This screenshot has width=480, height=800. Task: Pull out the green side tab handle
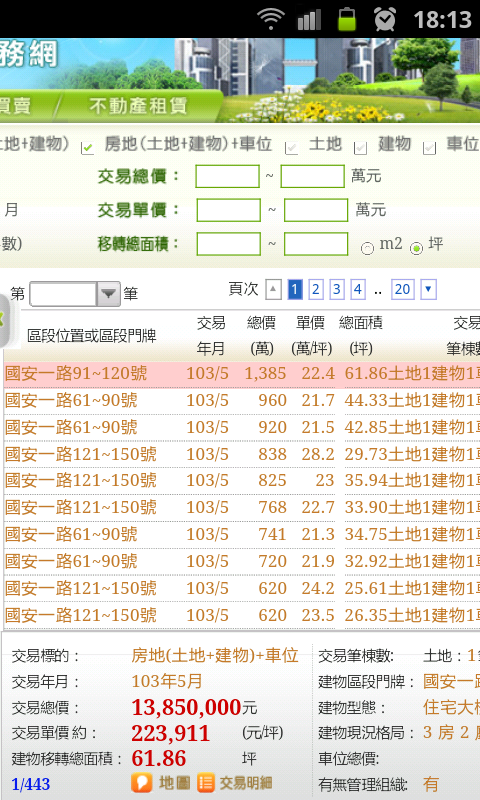3,319
